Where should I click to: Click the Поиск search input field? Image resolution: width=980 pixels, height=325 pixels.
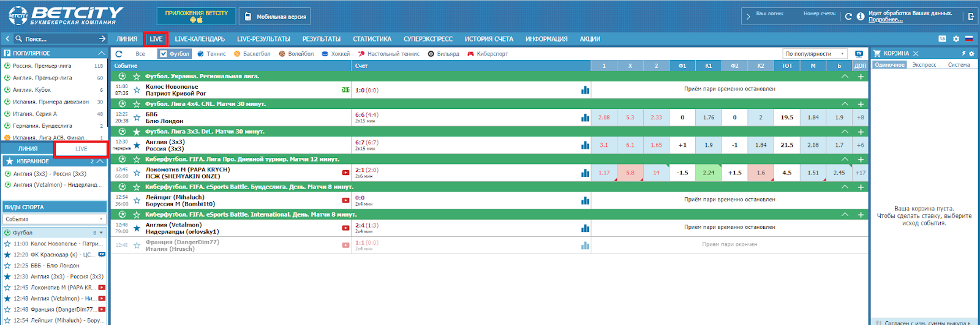(x=58, y=39)
